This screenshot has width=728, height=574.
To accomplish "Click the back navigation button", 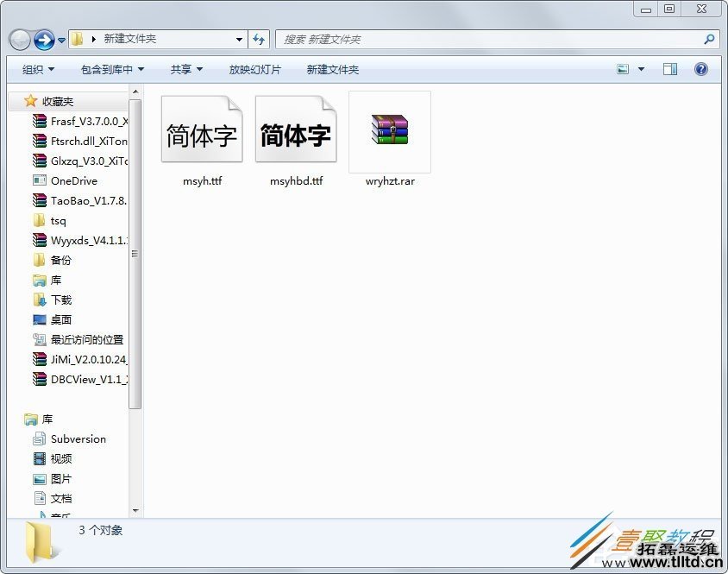I will (19, 39).
